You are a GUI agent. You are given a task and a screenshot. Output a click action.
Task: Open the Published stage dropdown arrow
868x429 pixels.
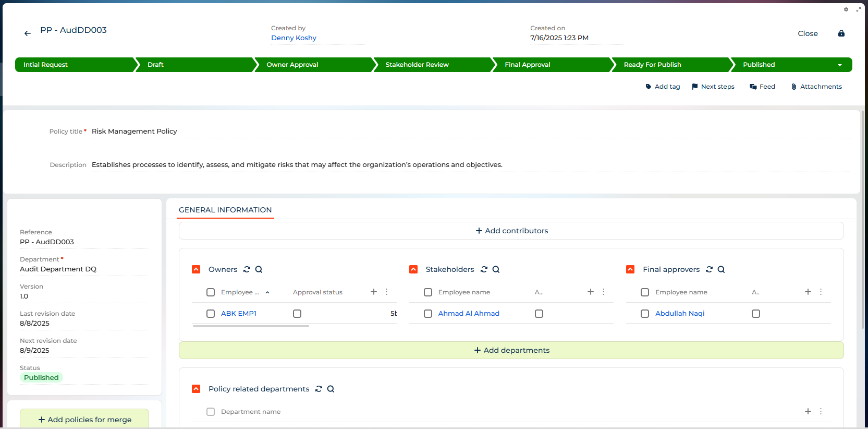(x=839, y=65)
